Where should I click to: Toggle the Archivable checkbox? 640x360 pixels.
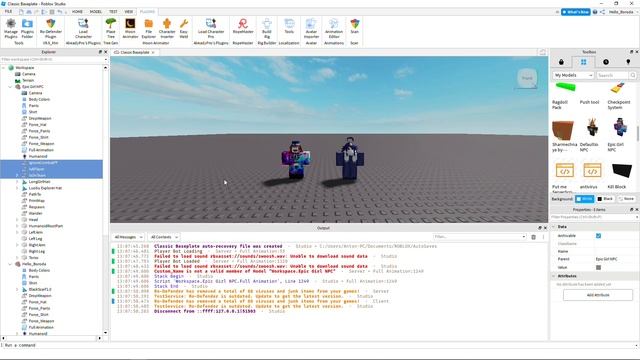[x=598, y=236]
